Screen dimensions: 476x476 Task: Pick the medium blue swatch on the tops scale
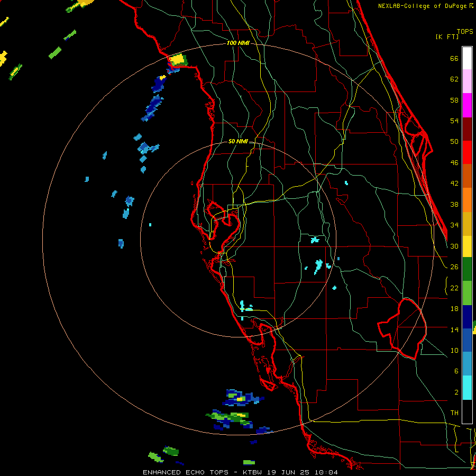(467, 340)
